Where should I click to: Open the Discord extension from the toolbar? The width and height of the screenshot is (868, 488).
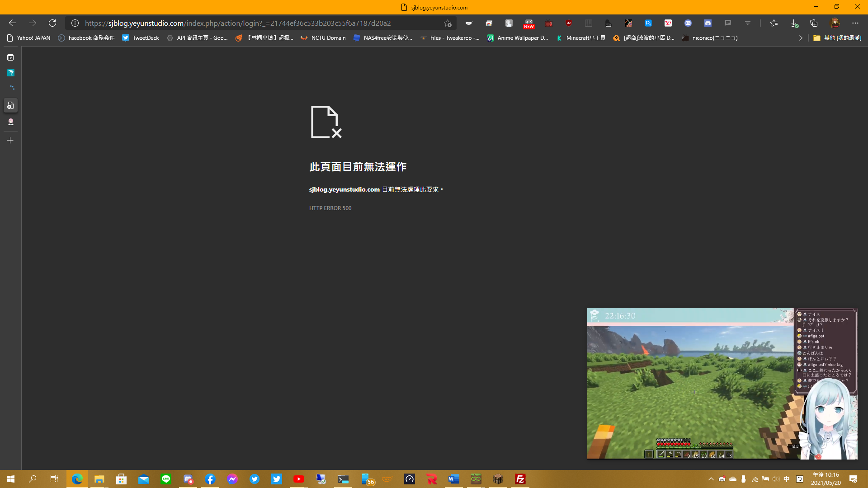708,23
